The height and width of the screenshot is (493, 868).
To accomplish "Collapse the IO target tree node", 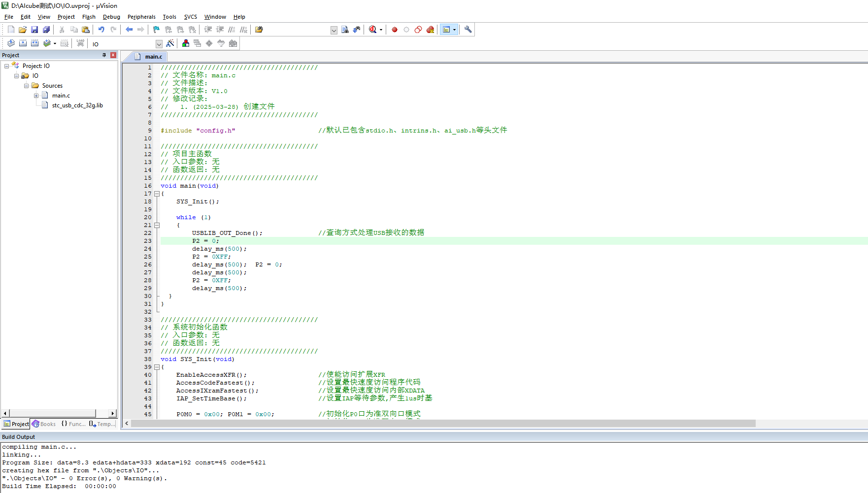I will pos(16,76).
